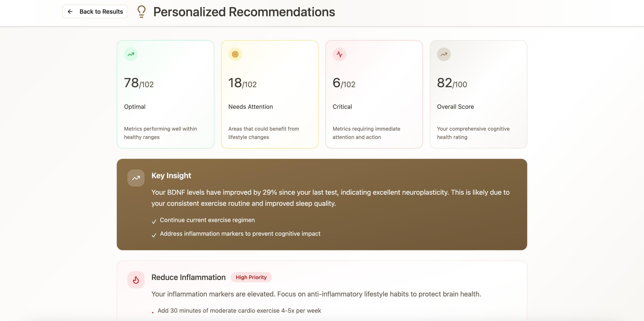
Task: Click the back arrow inside the Back to Results button
Action: point(70,12)
